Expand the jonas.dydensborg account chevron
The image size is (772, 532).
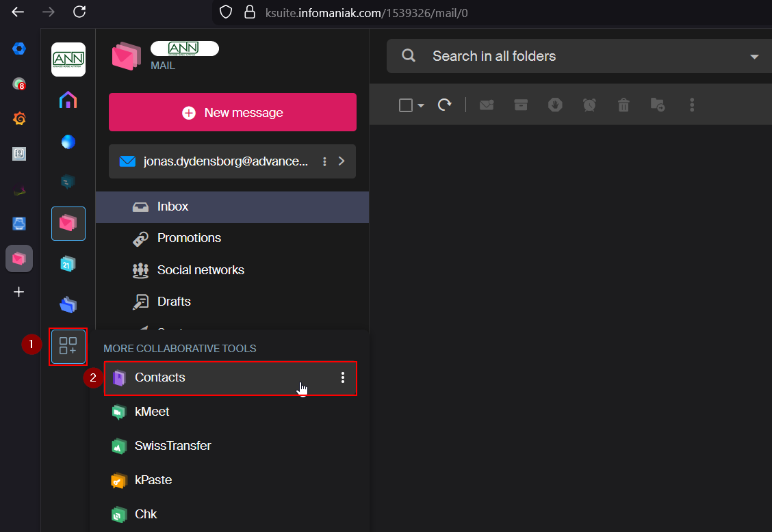(342, 161)
